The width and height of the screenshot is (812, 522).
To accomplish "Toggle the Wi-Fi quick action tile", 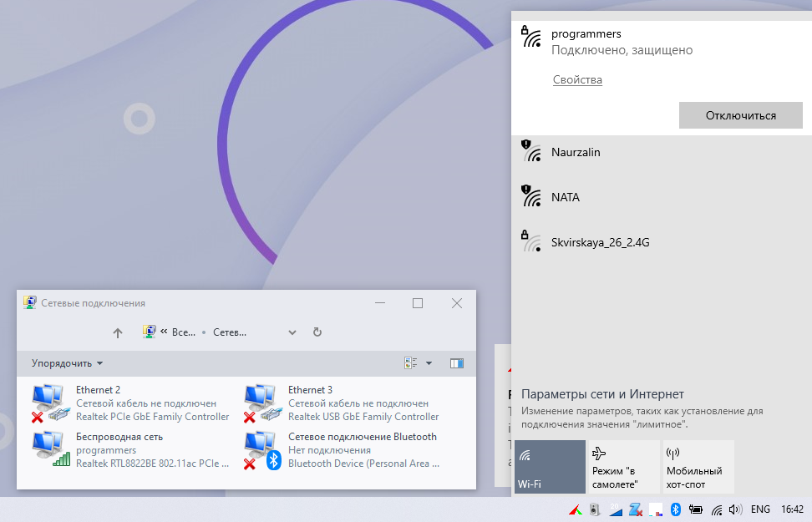I will pyautogui.click(x=550, y=467).
